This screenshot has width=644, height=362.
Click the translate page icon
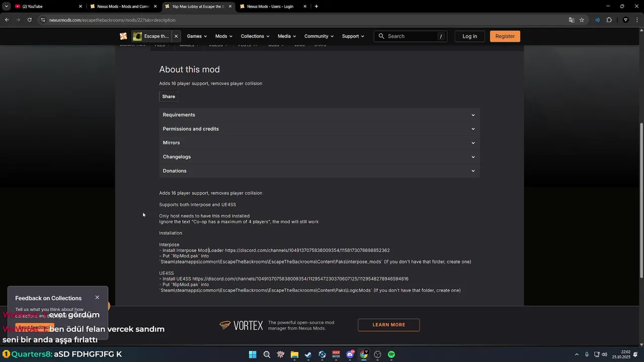[572, 20]
